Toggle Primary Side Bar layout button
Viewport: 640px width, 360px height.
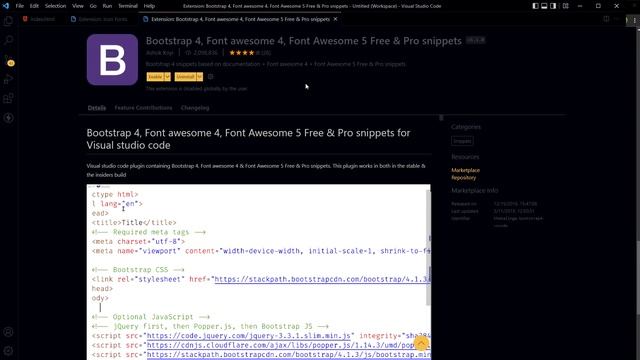536,6
